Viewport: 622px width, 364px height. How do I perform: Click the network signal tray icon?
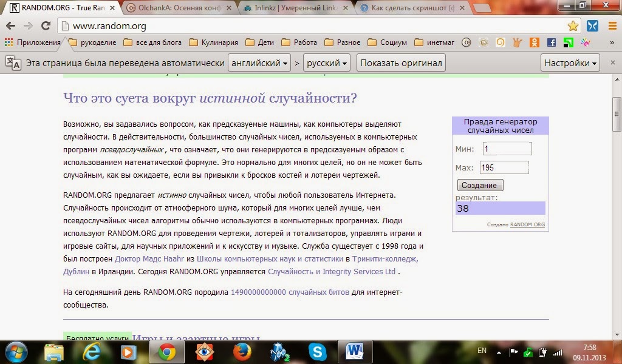pyautogui.click(x=558, y=352)
